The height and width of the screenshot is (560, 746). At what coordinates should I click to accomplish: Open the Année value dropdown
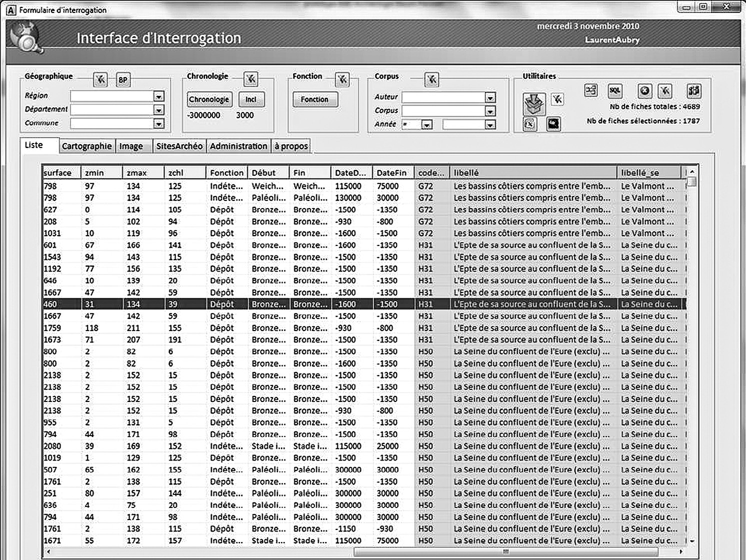(490, 124)
